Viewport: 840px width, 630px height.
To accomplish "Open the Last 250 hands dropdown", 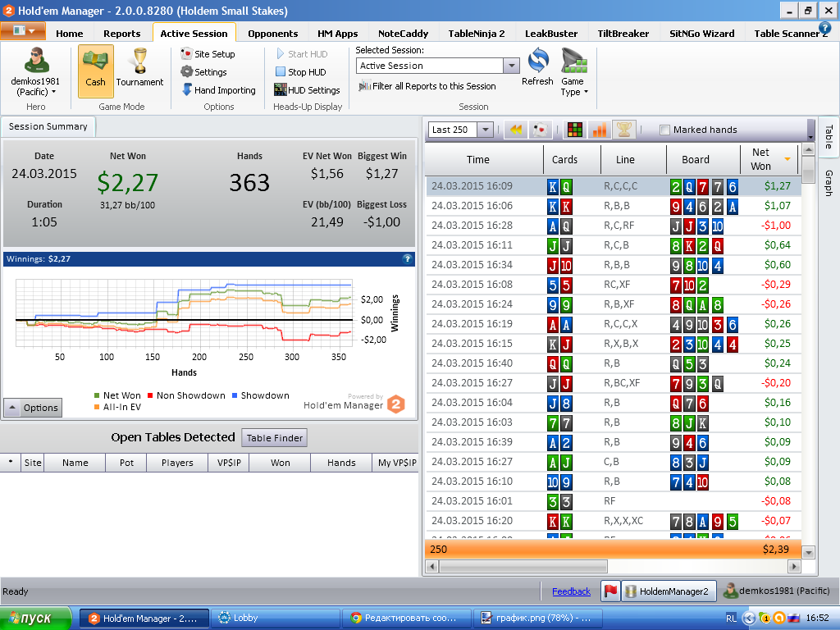I will (485, 130).
